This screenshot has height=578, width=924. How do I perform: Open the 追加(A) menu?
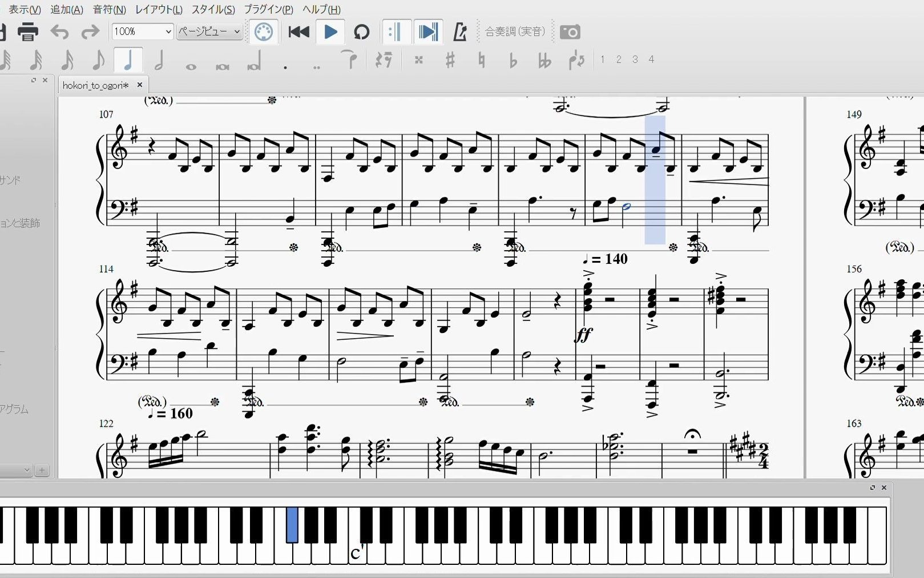67,9
